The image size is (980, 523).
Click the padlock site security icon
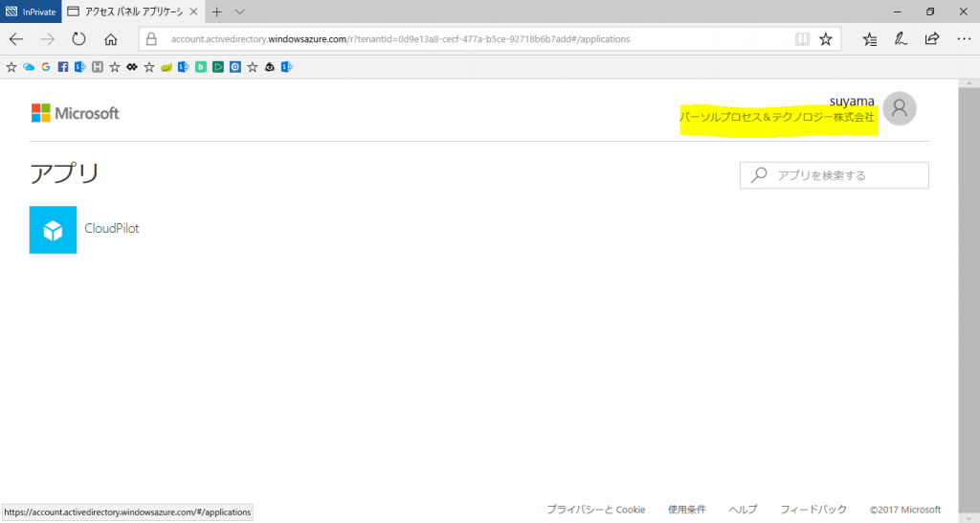point(151,38)
